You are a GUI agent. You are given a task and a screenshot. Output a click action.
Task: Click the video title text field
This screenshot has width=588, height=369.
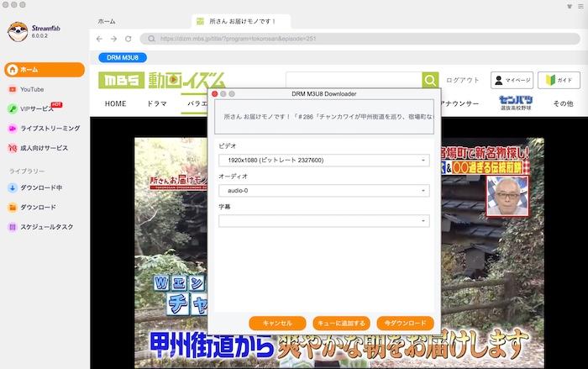324,117
